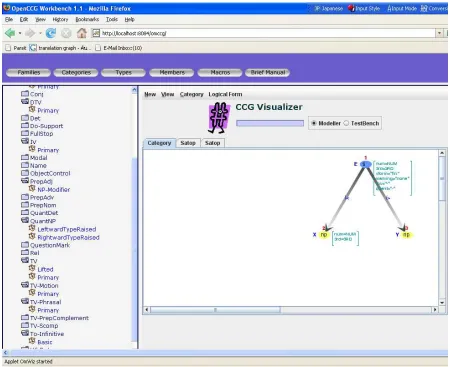Screen dimensions: 450x367
Task: Click the Japanese input language indicator
Action: coord(329,8)
